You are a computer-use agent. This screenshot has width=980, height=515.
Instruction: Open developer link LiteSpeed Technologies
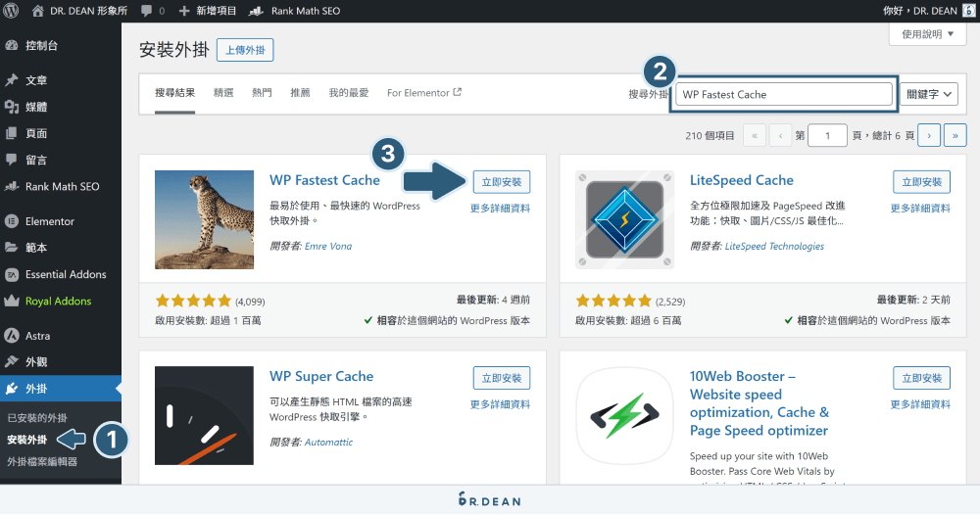[774, 246]
